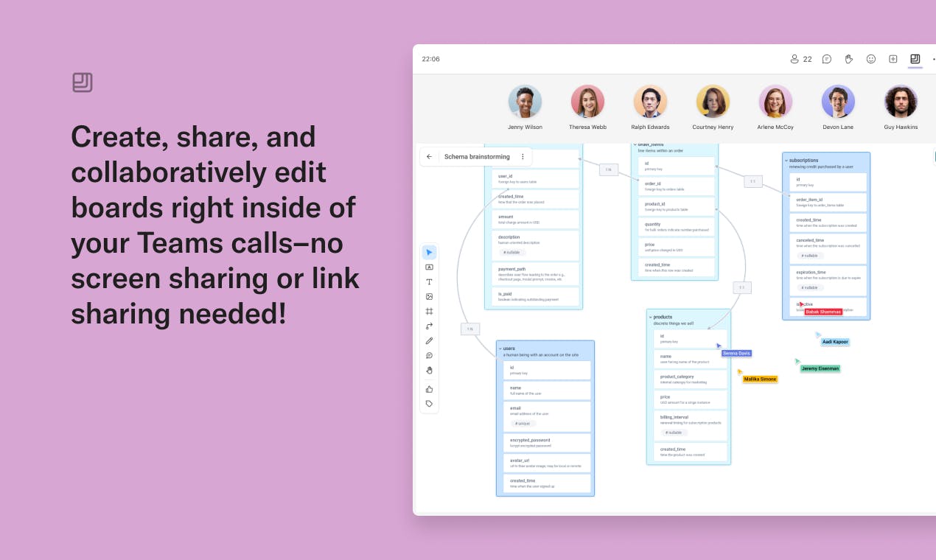Screen dimensions: 936x560
Task: Click the boards app icon in call toolbar
Action: point(915,59)
